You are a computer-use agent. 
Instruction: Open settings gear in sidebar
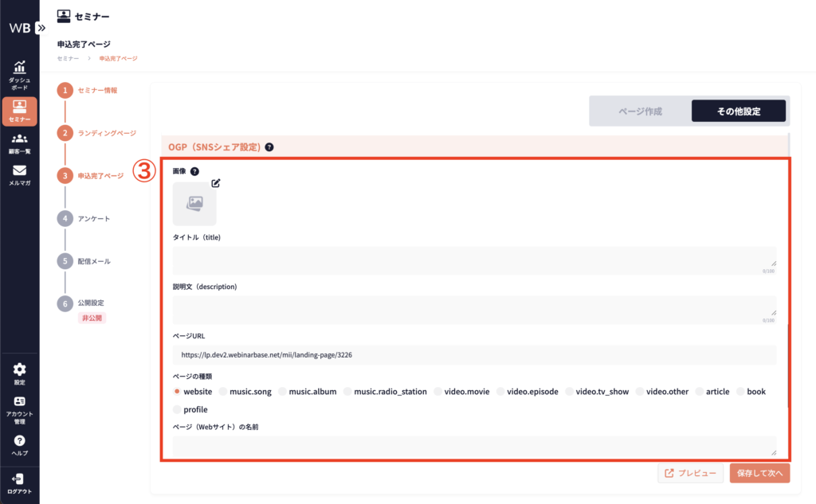click(x=19, y=373)
